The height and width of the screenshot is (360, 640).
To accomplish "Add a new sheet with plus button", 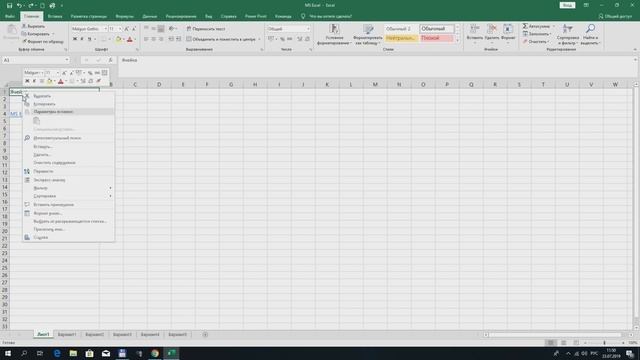I will 205,335.
